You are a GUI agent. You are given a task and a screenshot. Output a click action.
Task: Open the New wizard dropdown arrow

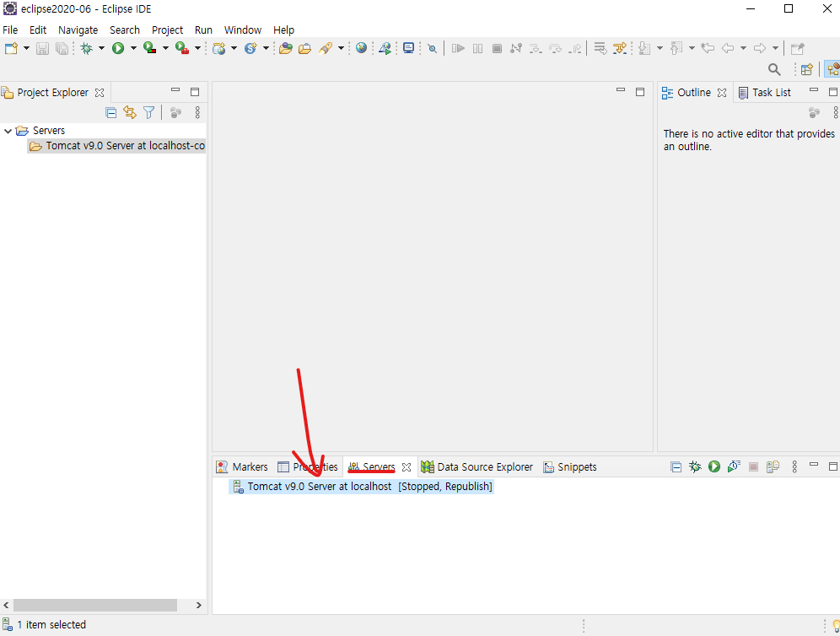tap(26, 48)
